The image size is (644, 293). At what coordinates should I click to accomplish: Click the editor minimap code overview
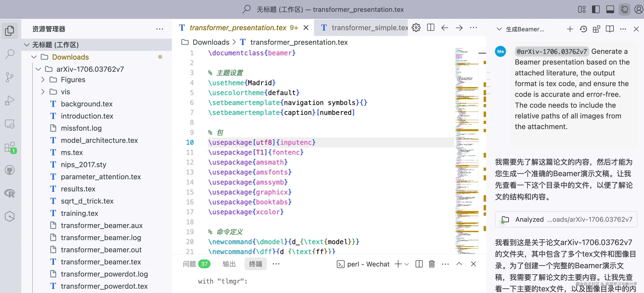[467, 150]
